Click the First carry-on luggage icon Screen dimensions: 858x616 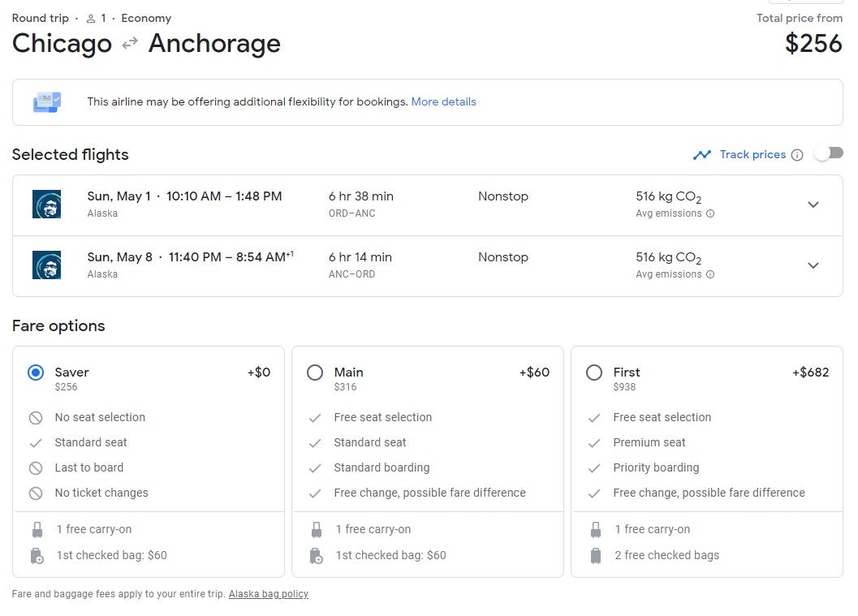coord(595,529)
